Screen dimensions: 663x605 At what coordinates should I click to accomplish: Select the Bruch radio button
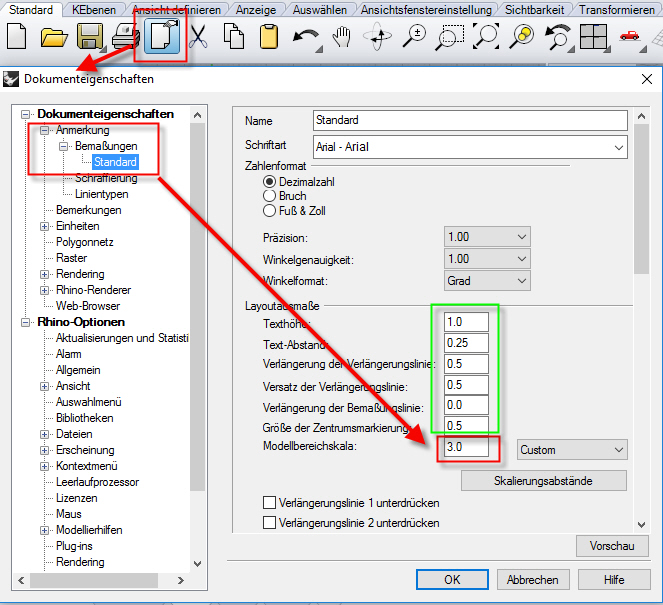pyautogui.click(x=269, y=196)
